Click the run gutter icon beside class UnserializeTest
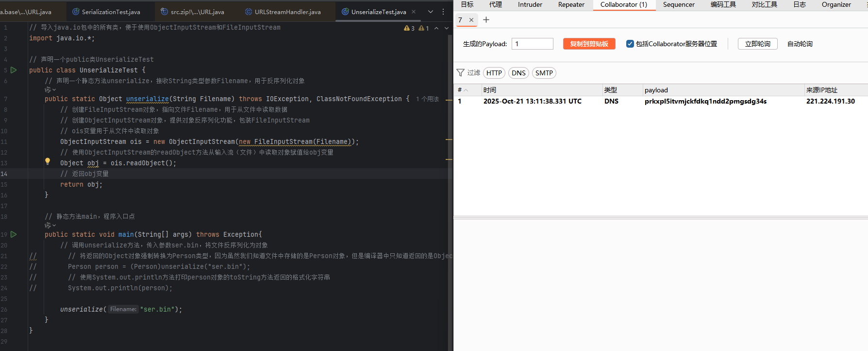The width and height of the screenshot is (868, 351). tap(14, 70)
